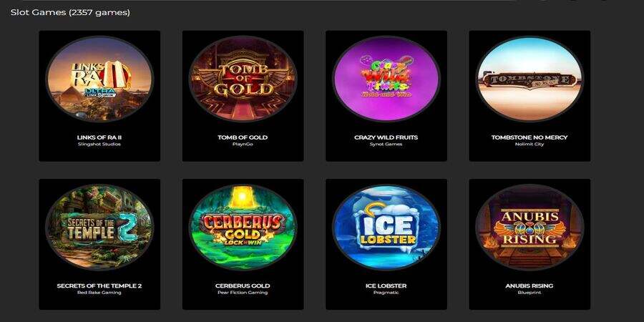Open the Tombstone No Mercy game image

coord(530,79)
